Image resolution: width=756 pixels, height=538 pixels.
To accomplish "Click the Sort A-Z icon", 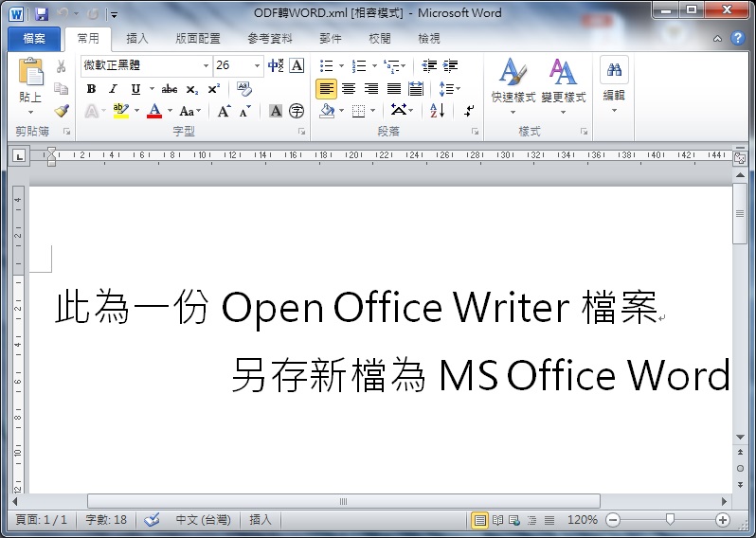I will [438, 111].
